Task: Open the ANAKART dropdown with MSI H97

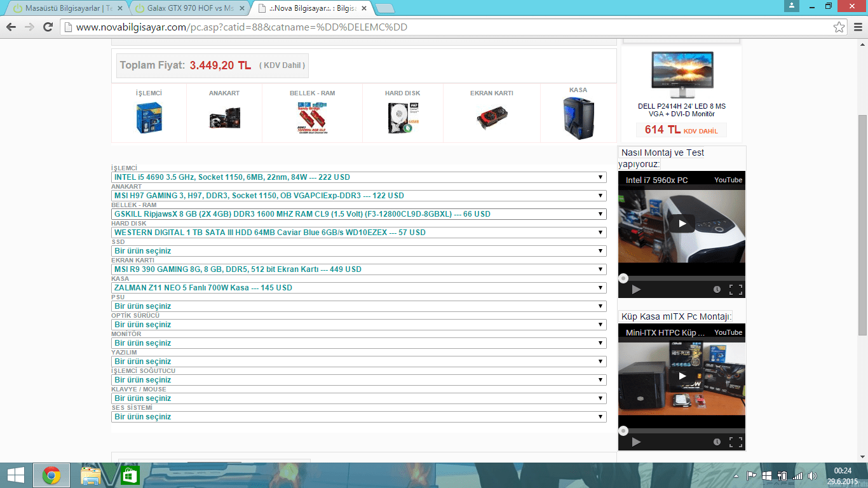Action: click(x=359, y=196)
